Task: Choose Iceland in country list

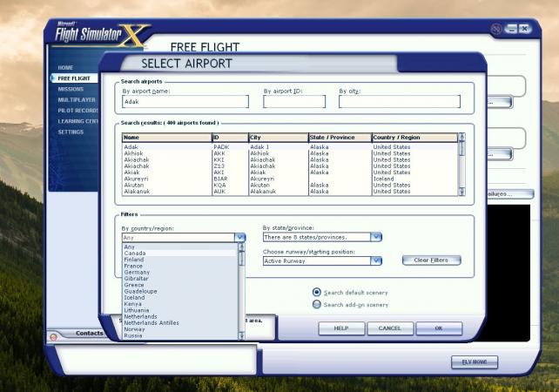Action: coord(180,297)
